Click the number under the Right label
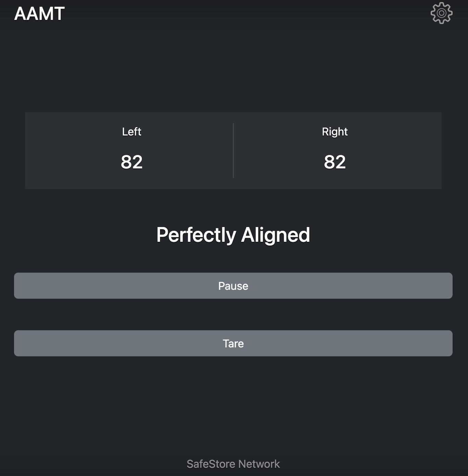468x476 pixels. [335, 162]
